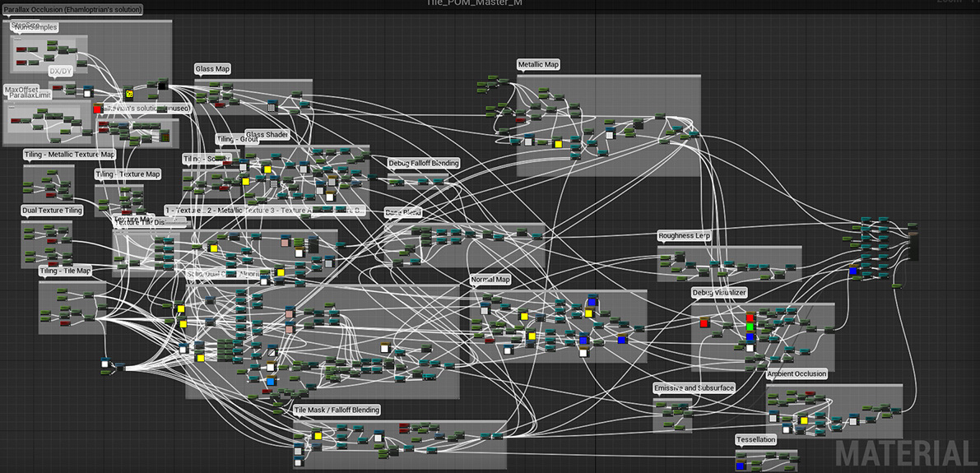Select the Ambient Occlusion comment label

797,373
